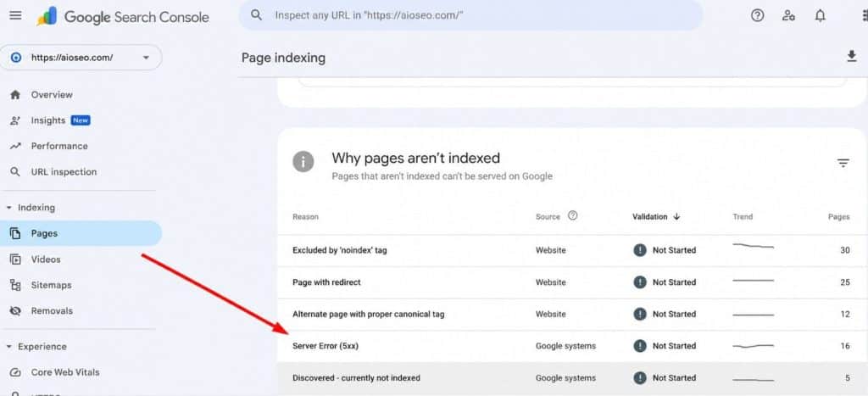Click the Source column help icon
This screenshot has width=868, height=396.
click(573, 215)
